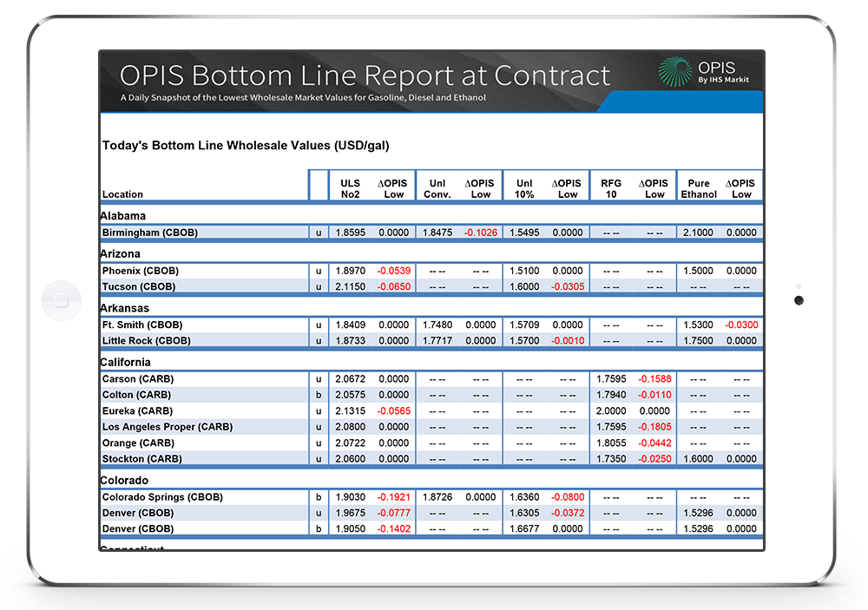
Task: Click the Colorado state heading
Action: [x=124, y=480]
